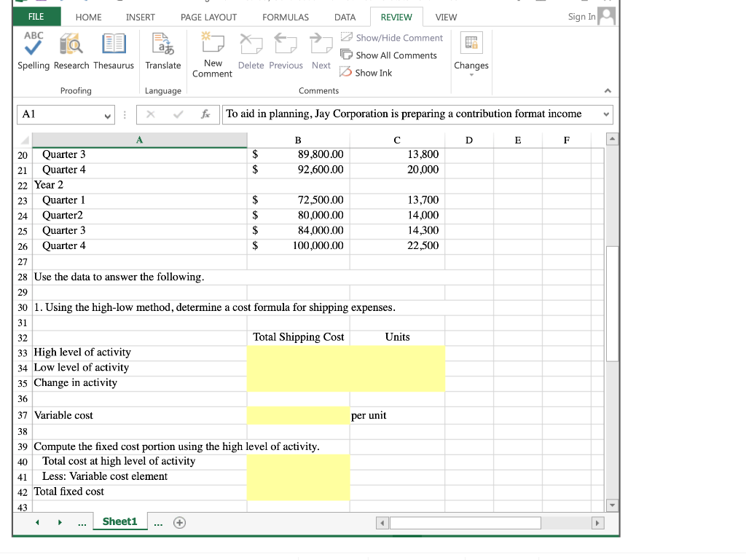Screen dimensions: 746x560
Task: Add a New Comment
Action: pos(212,55)
